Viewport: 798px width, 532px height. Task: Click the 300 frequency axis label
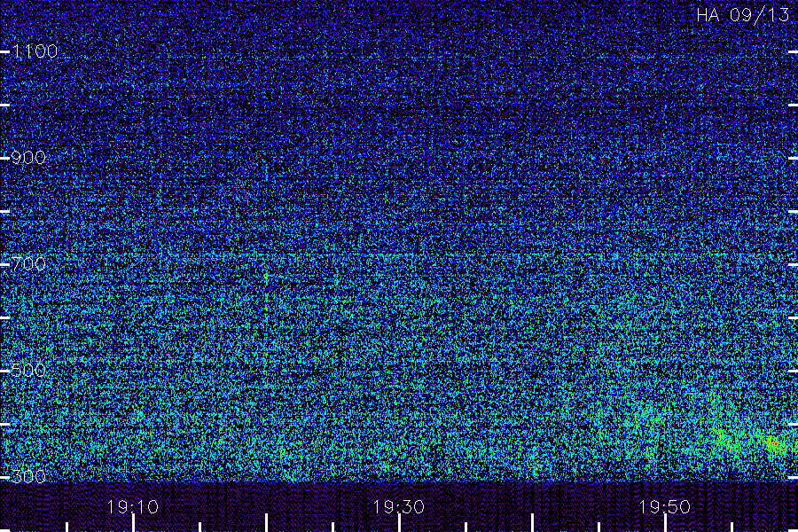point(28,476)
